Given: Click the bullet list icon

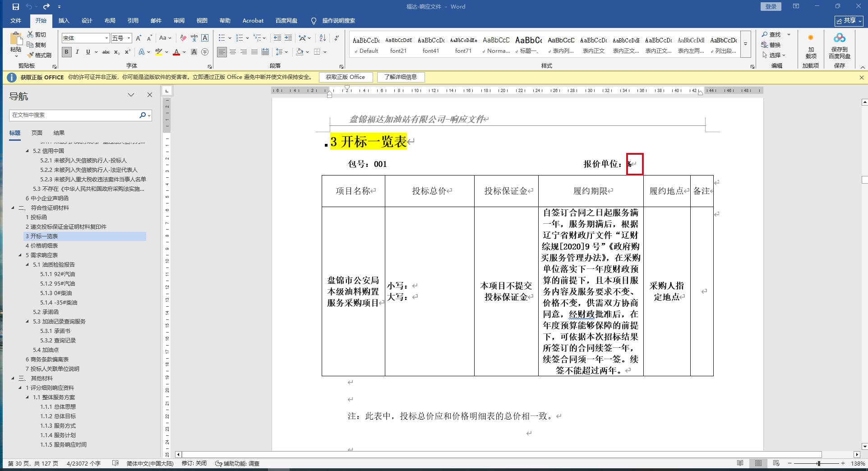Looking at the screenshot, I should coord(222,38).
